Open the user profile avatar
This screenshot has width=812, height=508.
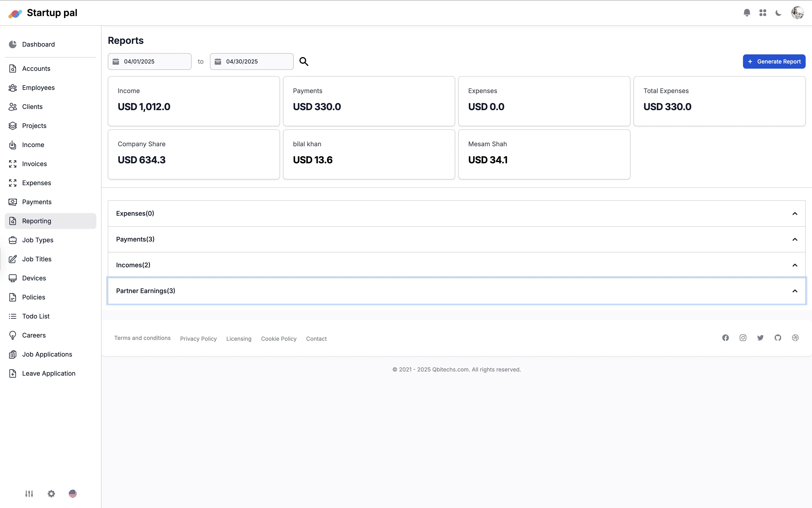pos(797,13)
